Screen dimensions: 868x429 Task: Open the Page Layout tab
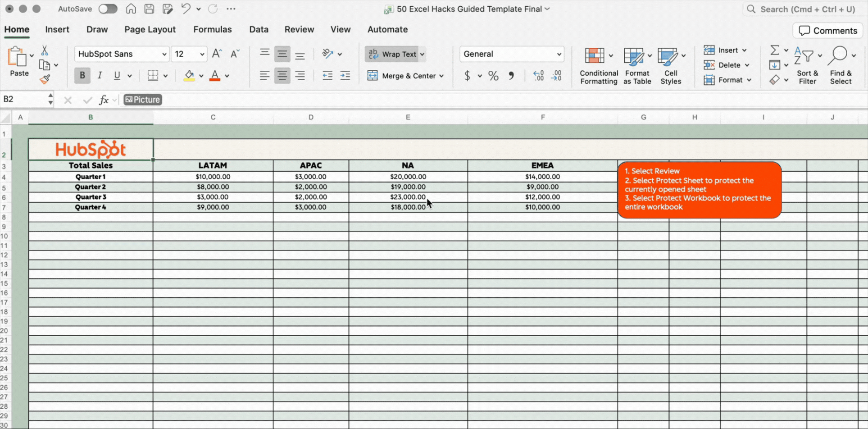150,29
